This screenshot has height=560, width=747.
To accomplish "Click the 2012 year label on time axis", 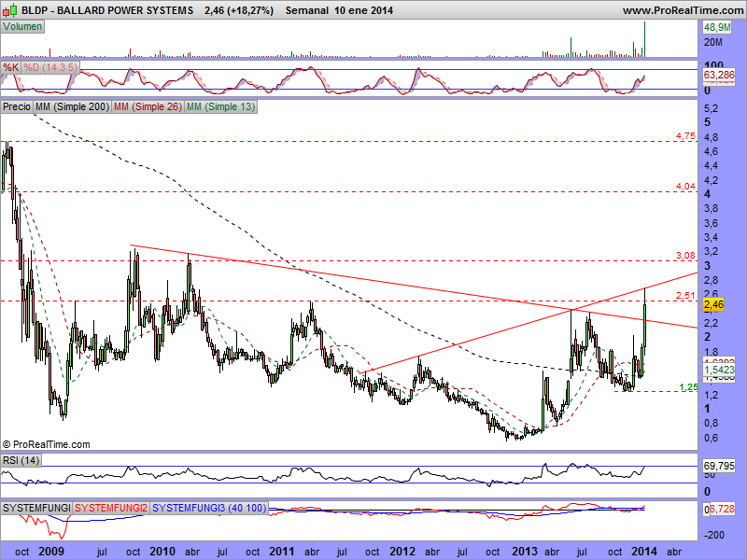I will [402, 552].
